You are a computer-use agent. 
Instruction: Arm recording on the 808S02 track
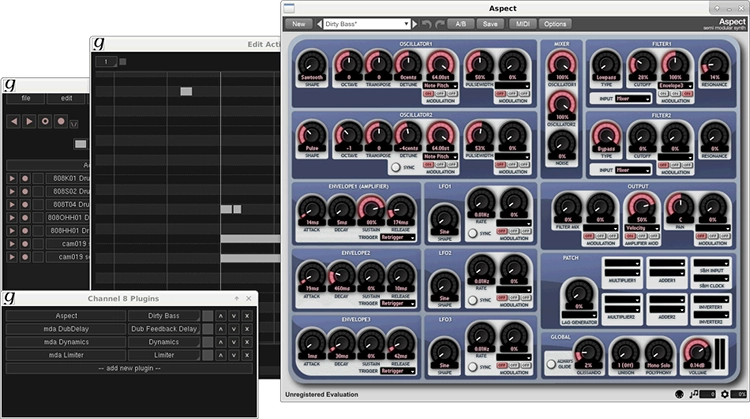coord(25,191)
